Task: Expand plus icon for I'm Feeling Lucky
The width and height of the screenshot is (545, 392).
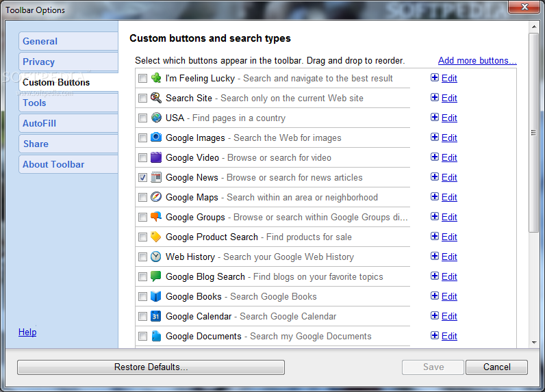Action: [435, 77]
